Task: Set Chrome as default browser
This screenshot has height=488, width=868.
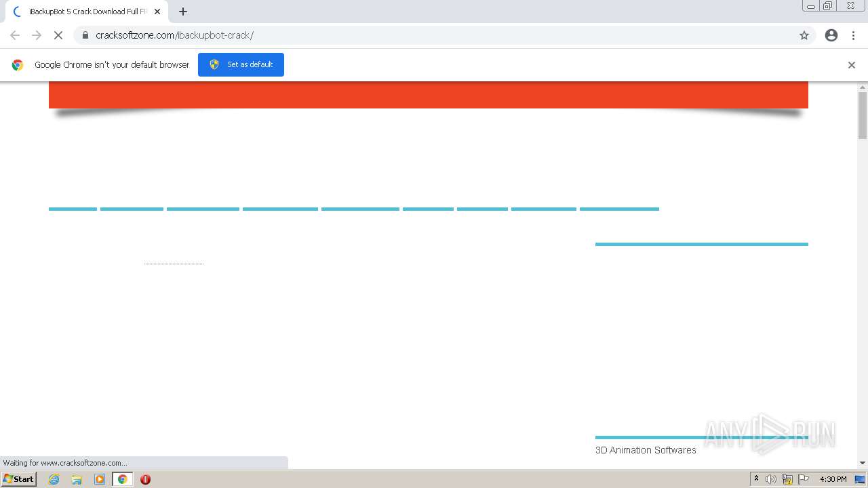Action: tap(241, 64)
